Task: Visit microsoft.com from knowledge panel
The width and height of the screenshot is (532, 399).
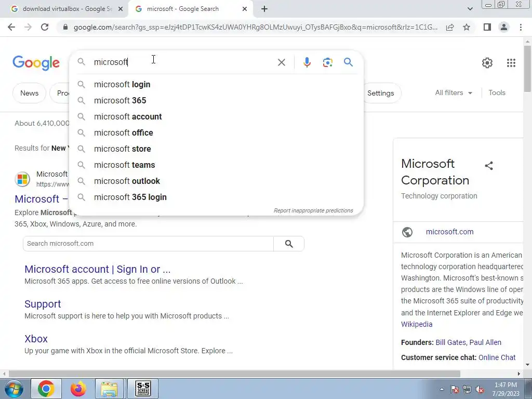Action: pyautogui.click(x=449, y=232)
